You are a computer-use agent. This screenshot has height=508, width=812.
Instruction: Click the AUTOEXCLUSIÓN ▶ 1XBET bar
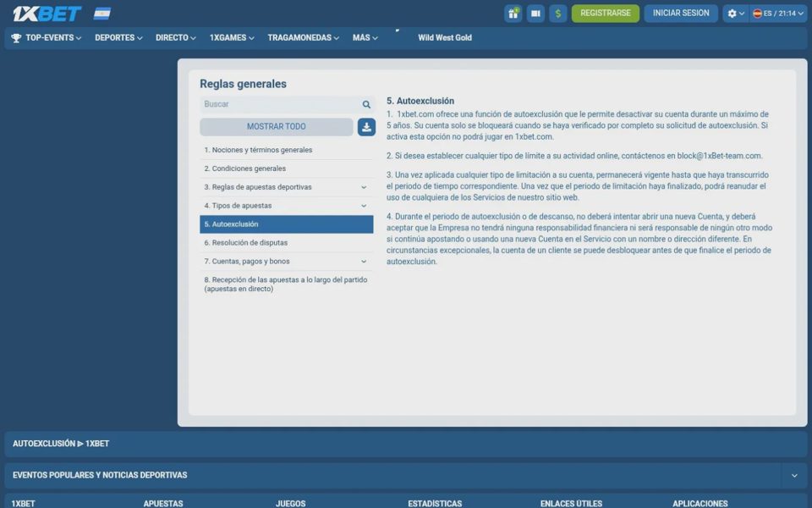405,444
